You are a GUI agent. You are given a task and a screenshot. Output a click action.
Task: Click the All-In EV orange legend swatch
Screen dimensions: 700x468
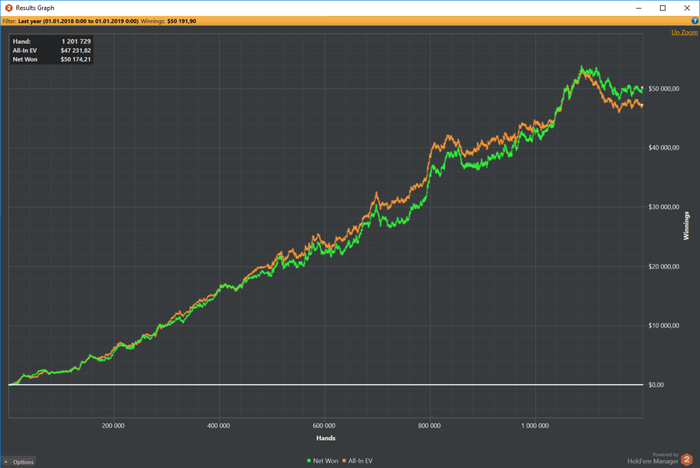pyautogui.click(x=344, y=461)
